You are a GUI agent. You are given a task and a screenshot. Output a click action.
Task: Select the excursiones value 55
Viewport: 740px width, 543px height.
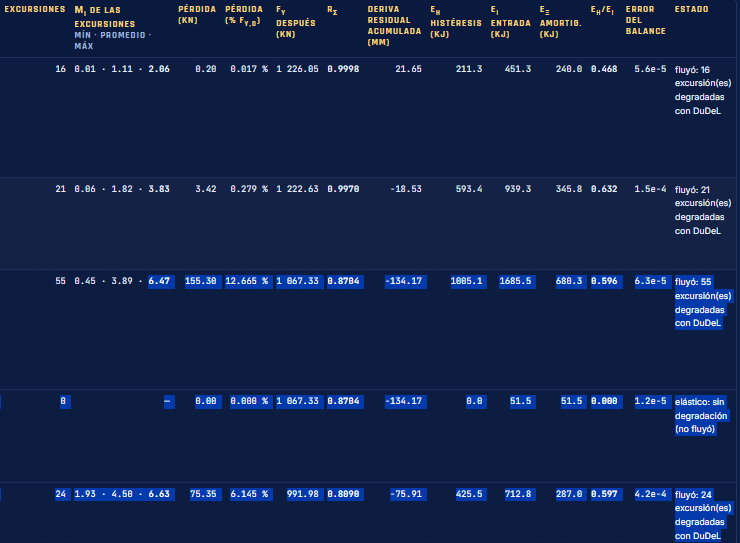pyautogui.click(x=60, y=281)
